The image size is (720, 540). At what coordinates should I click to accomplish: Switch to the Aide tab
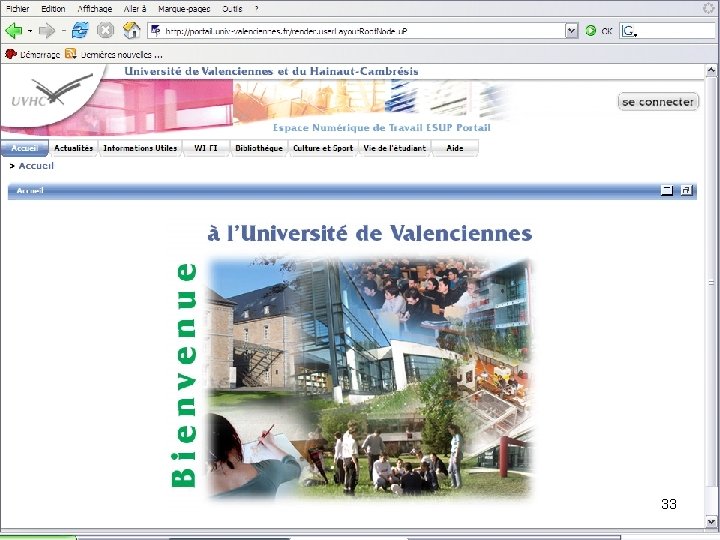(455, 148)
